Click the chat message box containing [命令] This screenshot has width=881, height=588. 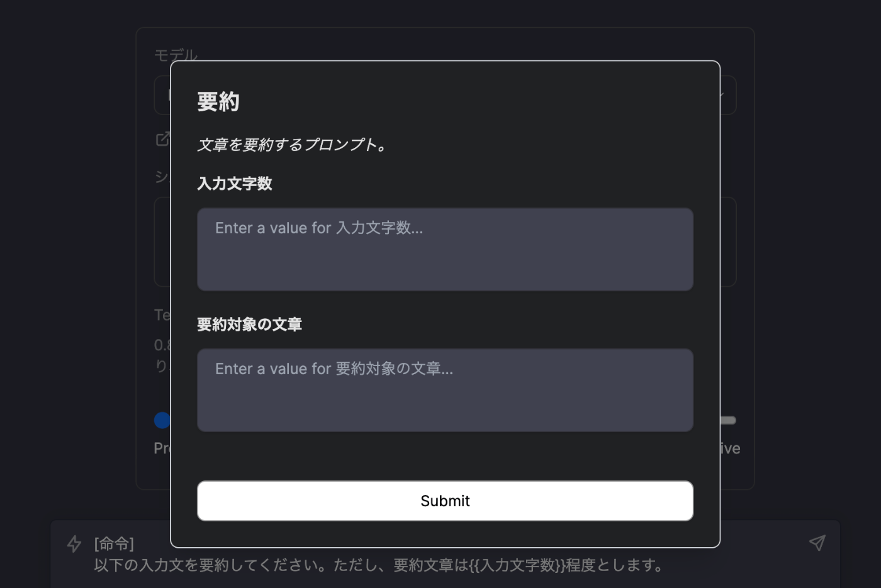tap(445, 555)
